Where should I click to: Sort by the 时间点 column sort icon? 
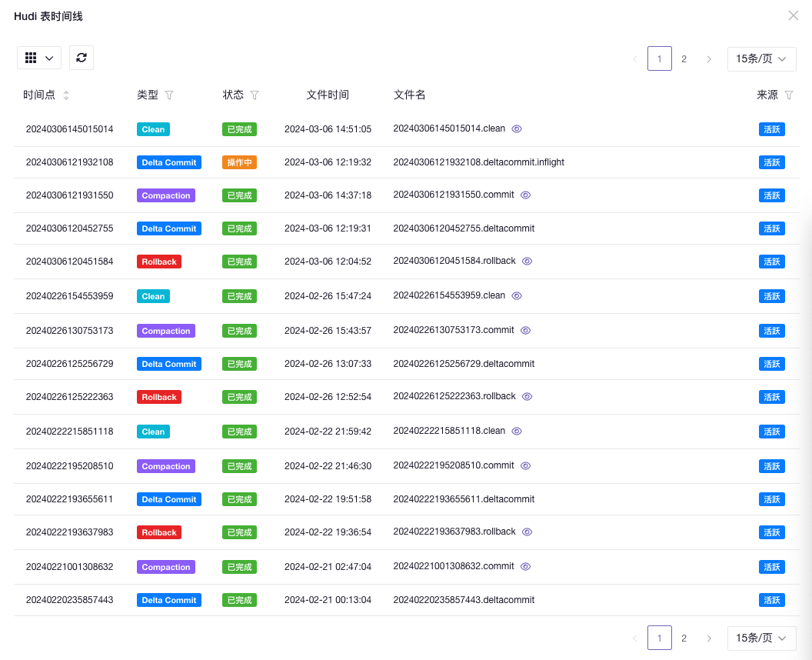coord(66,95)
